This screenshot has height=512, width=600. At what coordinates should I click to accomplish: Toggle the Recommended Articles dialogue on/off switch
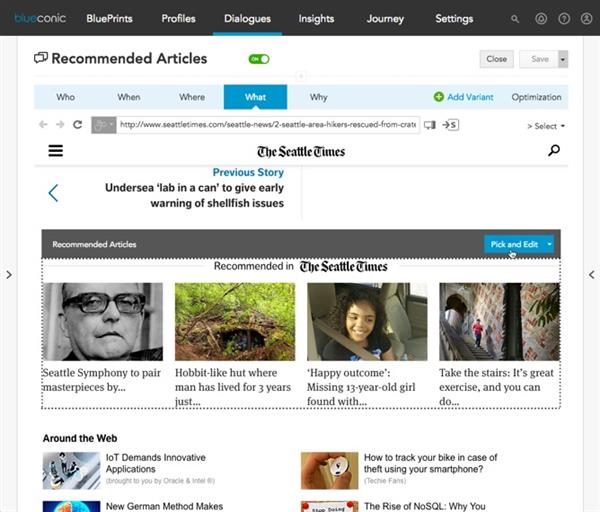pos(259,59)
